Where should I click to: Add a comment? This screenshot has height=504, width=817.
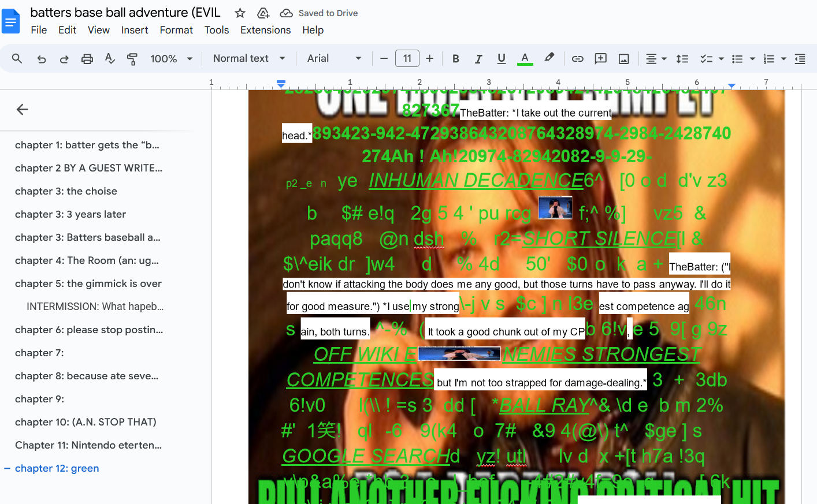600,58
